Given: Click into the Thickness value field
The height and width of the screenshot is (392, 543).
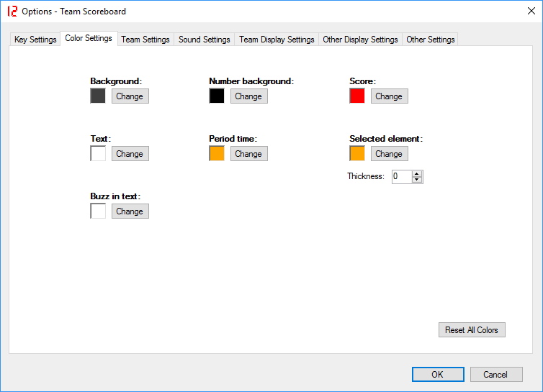Looking at the screenshot, I should coord(401,176).
